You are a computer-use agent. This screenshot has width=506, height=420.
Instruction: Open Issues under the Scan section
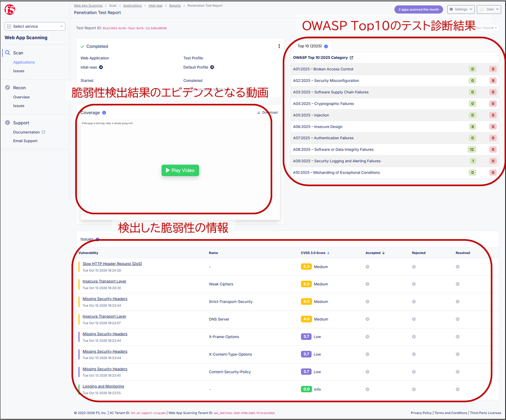[x=19, y=71]
